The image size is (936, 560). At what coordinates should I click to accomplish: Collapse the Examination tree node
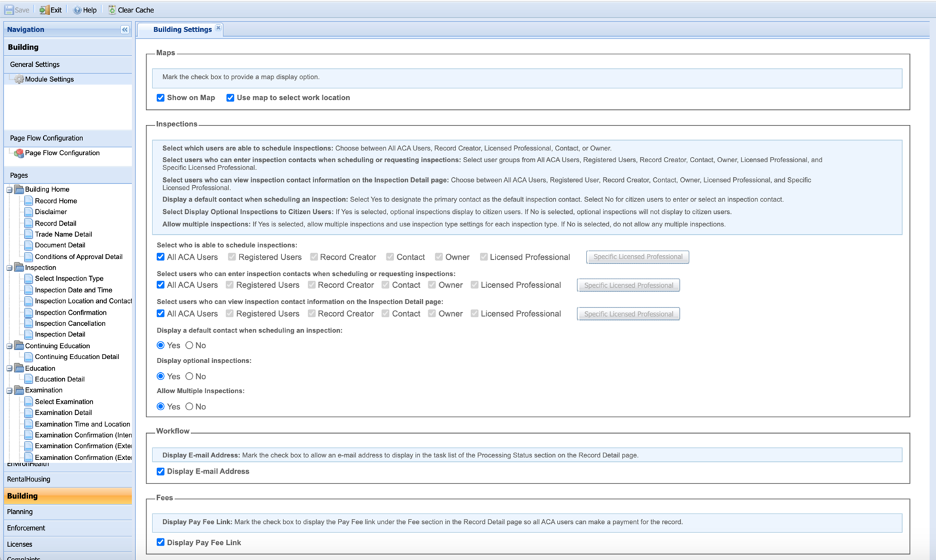(x=10, y=391)
